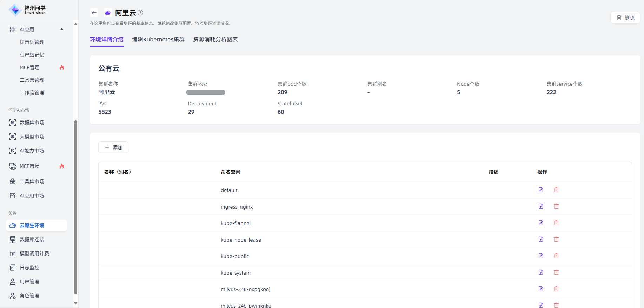Delete the milvus-246-oxpgkooj namespace
This screenshot has width=644, height=308.
point(556,289)
